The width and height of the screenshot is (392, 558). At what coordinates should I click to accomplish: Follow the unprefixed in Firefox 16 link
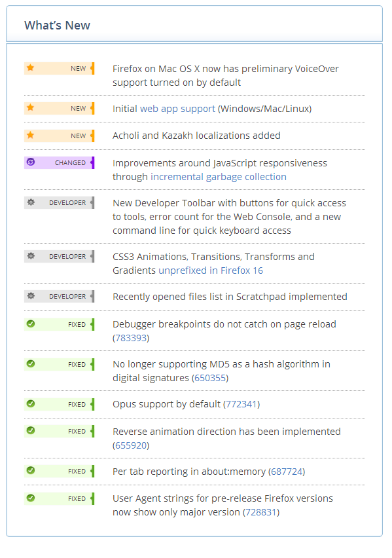point(211,270)
